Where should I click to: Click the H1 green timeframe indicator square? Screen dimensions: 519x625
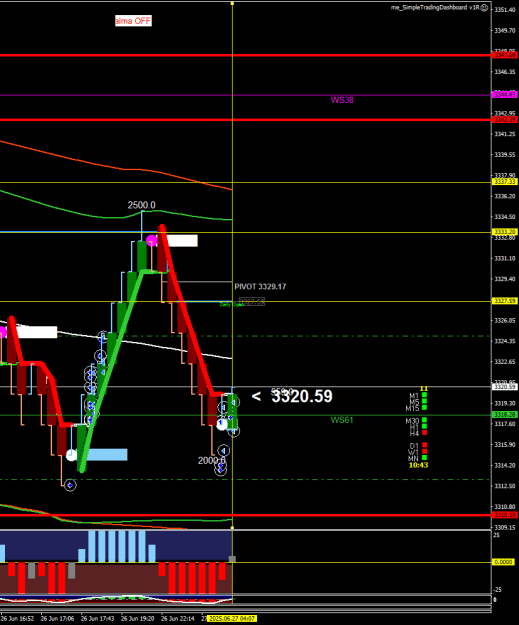(424, 426)
